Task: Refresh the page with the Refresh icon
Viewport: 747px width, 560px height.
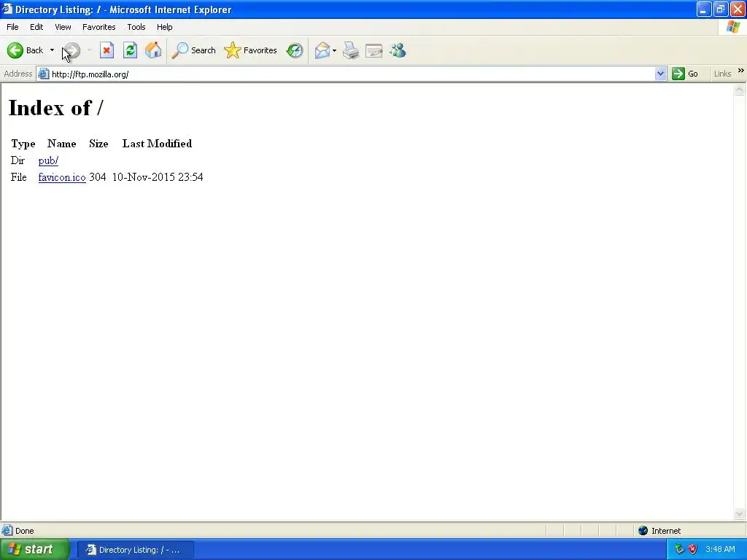Action: pyautogui.click(x=130, y=50)
